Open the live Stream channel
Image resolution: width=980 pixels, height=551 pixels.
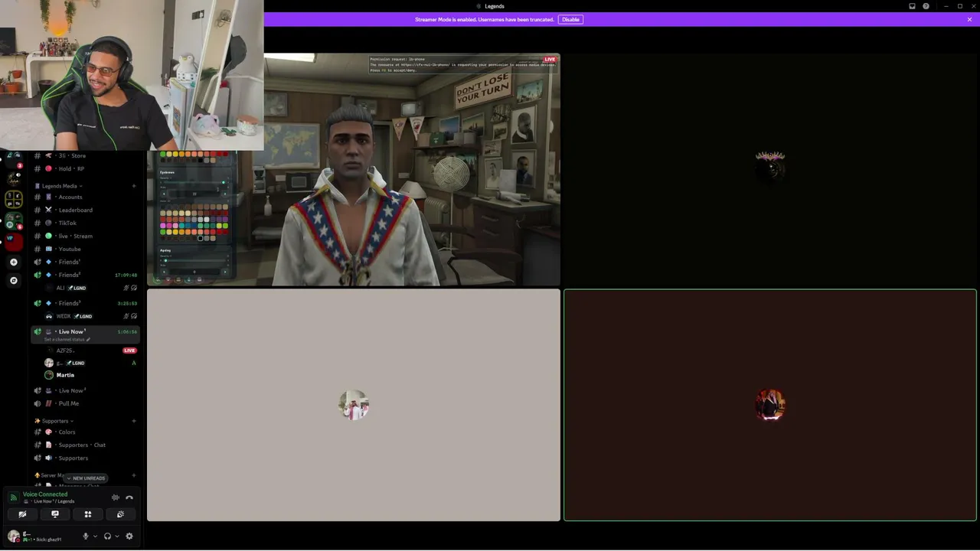[x=84, y=236]
